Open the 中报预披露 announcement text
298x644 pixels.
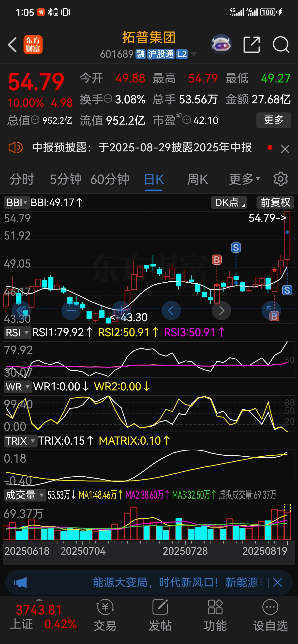click(x=142, y=147)
